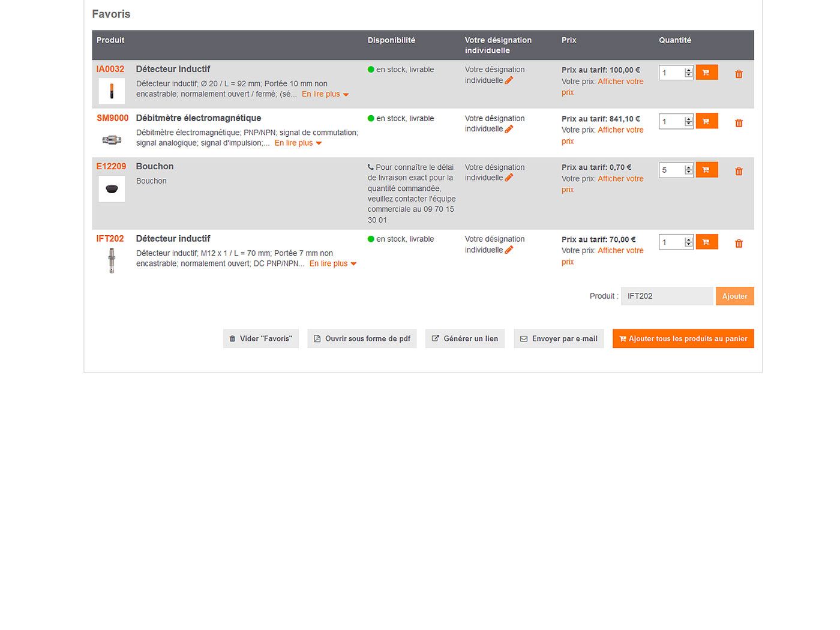The width and height of the screenshot is (840, 630).
Task: Click Générer un lien button
Action: [465, 338]
